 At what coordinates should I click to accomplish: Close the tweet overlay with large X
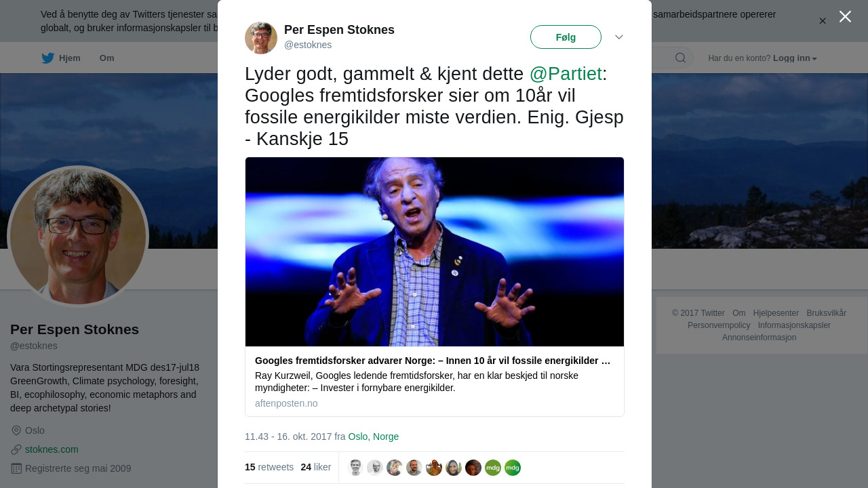pos(845,16)
